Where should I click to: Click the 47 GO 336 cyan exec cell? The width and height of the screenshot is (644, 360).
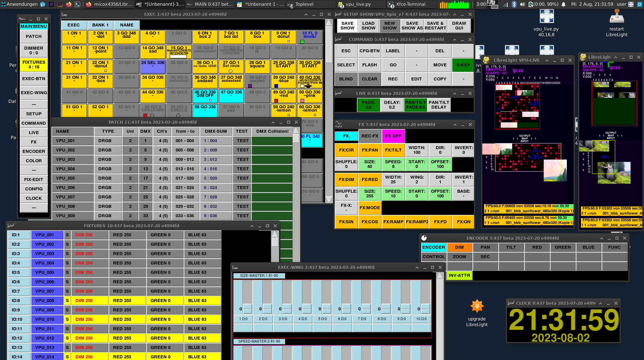231,96
